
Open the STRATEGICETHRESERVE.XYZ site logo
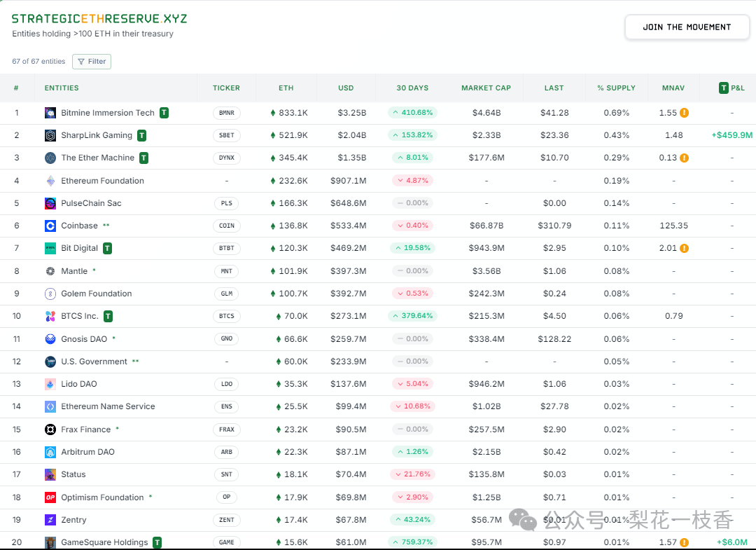(99, 19)
